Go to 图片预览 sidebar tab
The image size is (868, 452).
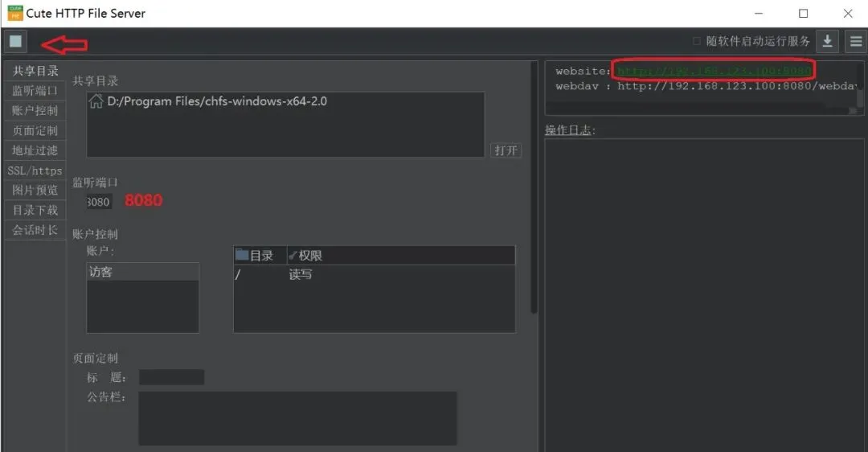[x=35, y=190]
